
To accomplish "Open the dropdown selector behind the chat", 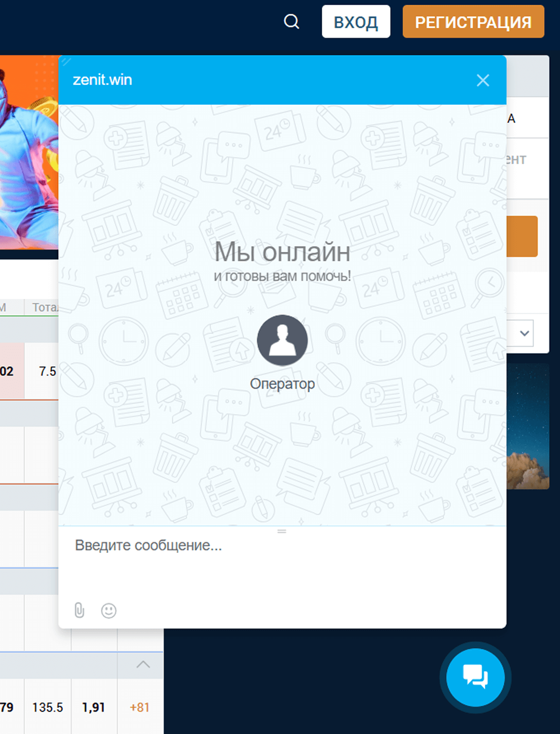I will coord(524,333).
